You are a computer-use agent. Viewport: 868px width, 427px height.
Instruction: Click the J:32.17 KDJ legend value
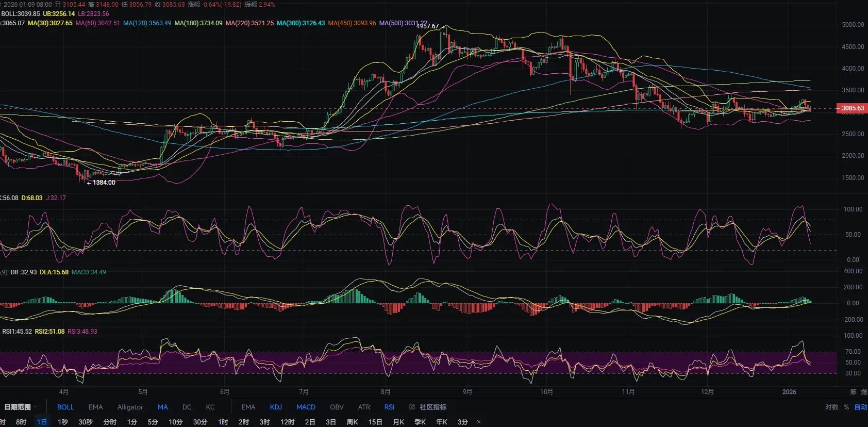click(56, 198)
